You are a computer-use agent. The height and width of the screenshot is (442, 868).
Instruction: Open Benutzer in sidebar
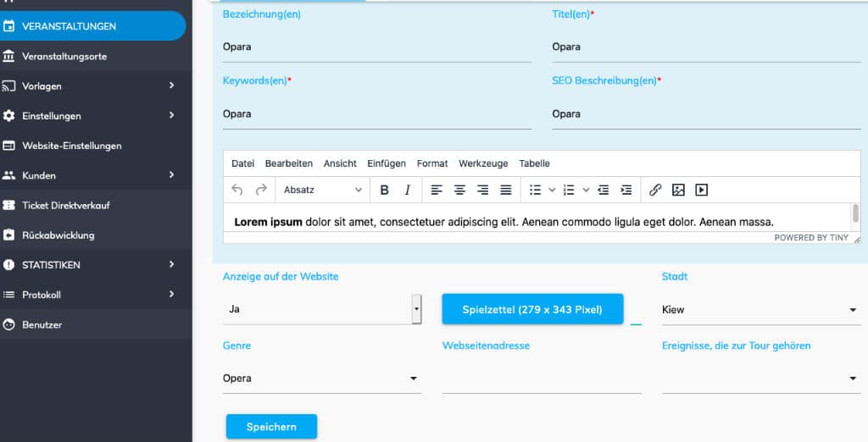96,324
